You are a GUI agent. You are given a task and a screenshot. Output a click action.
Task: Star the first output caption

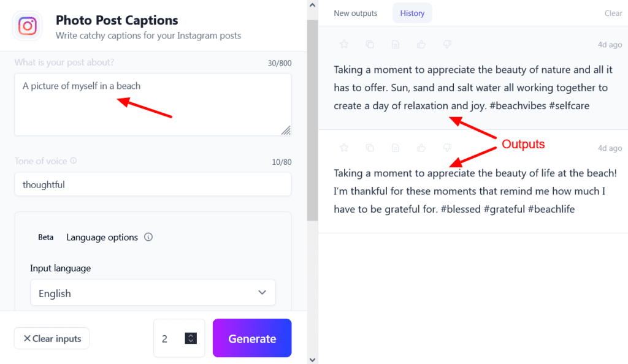(344, 44)
